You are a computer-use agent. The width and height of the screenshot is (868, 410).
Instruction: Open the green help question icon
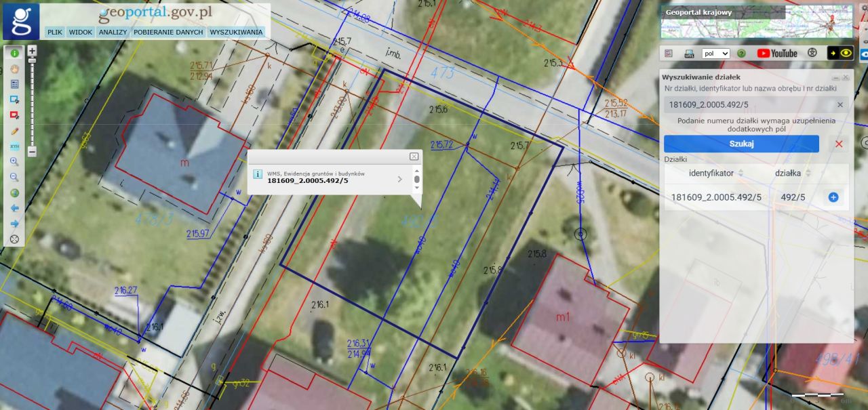click(x=741, y=54)
